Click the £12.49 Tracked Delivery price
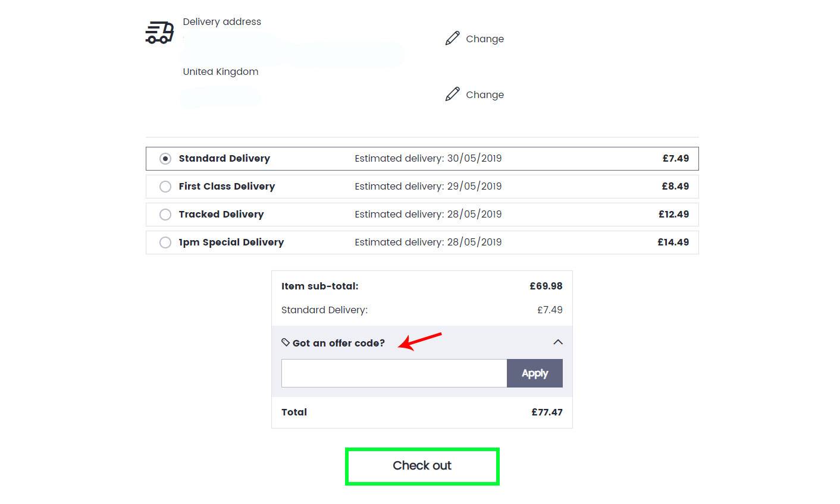Image resolution: width=840 pixels, height=504 pixels. pos(673,215)
